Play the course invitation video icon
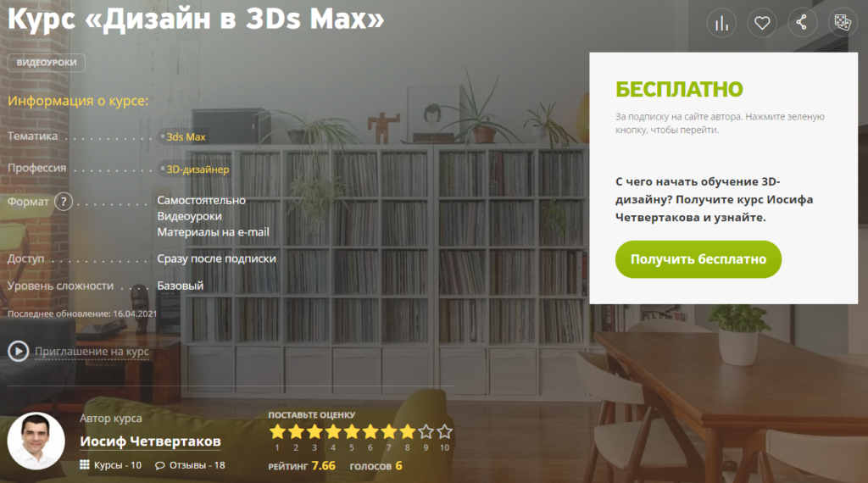Image resolution: width=868 pixels, height=483 pixels. pos(19,352)
